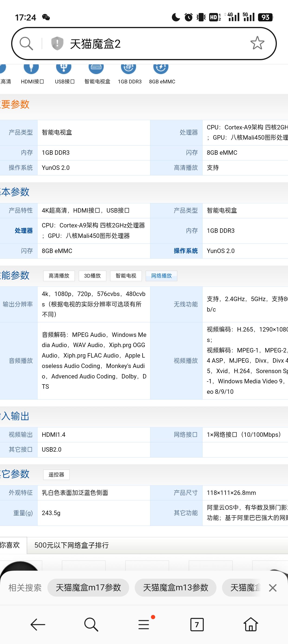Viewport: 288px width, 644px height.
Task: Tap the search magnifier in address bar
Action: [26, 43]
